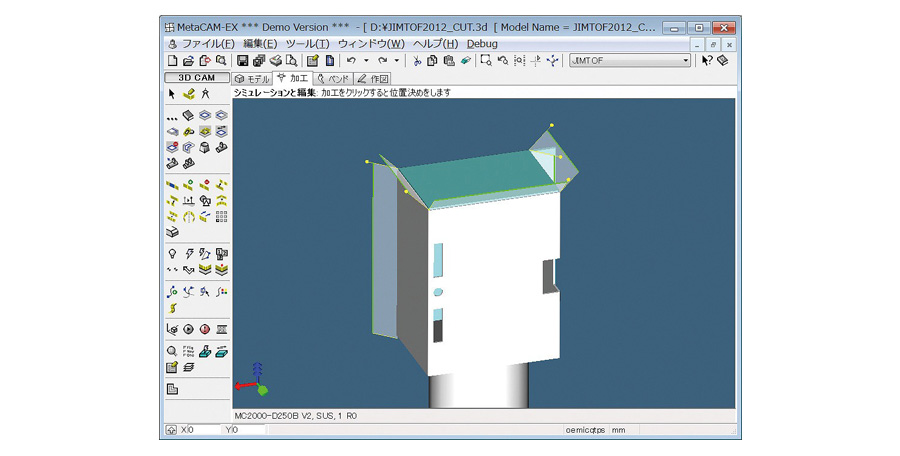Image resolution: width=900 pixels, height=456 pixels.
Task: Click the Cut scissors icon
Action: click(x=417, y=60)
